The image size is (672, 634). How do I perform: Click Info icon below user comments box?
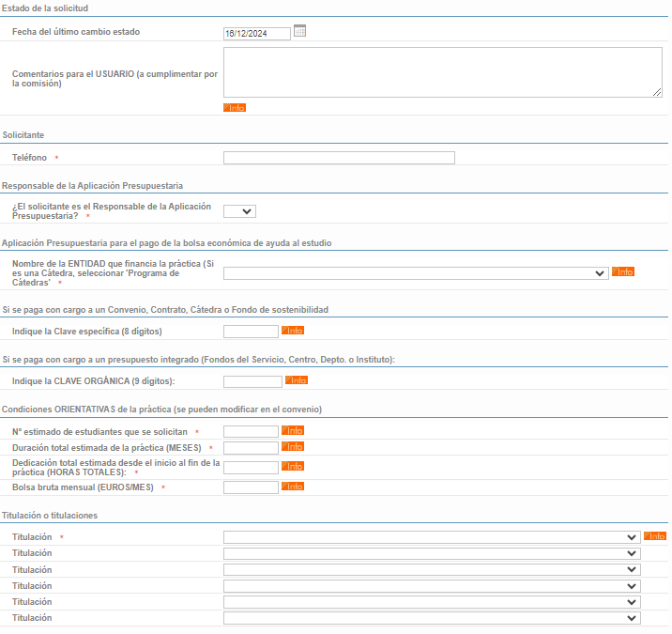pos(235,108)
